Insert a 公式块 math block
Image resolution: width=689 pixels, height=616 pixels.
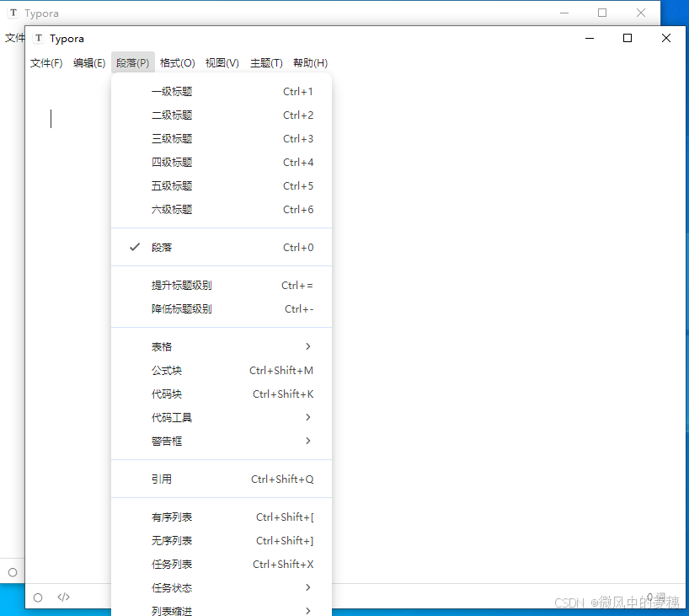click(x=222, y=371)
